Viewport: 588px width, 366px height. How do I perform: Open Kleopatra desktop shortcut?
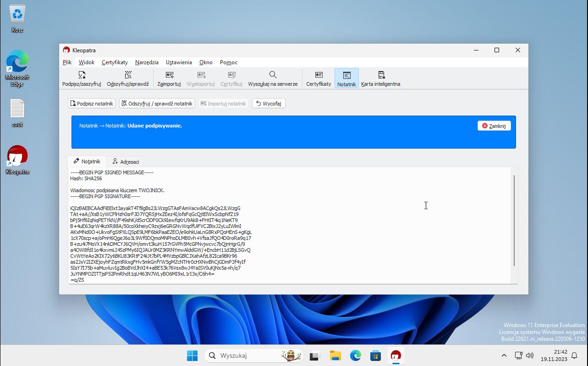tap(17, 160)
